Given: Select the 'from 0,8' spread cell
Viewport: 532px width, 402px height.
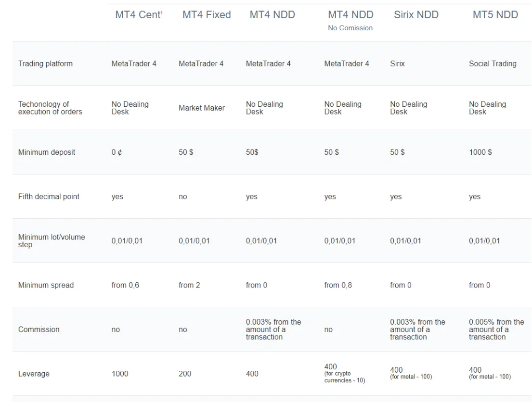Looking at the screenshot, I should coord(338,286).
